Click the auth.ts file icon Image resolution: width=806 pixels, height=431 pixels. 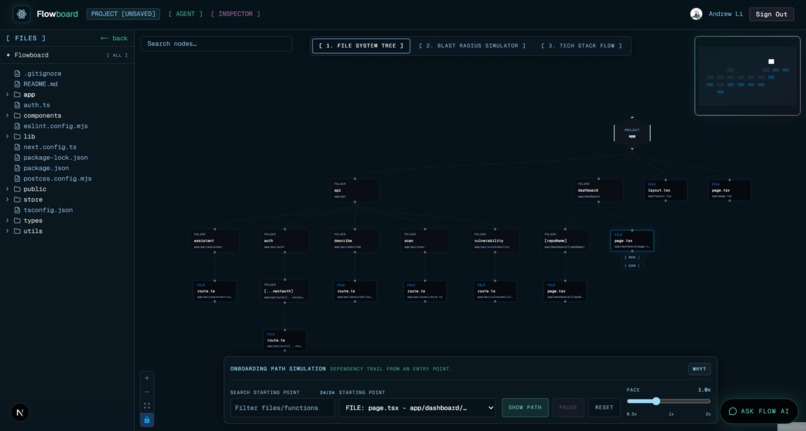pos(17,105)
